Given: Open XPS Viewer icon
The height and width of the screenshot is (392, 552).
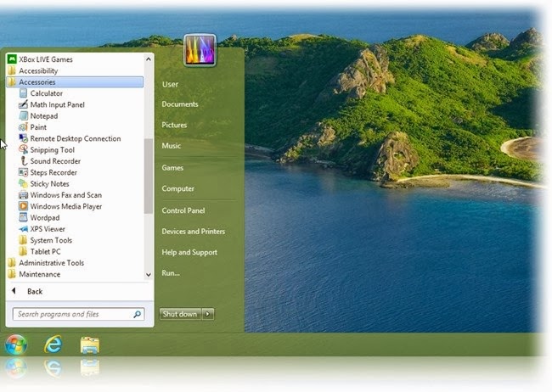Looking at the screenshot, I should pos(23,229).
